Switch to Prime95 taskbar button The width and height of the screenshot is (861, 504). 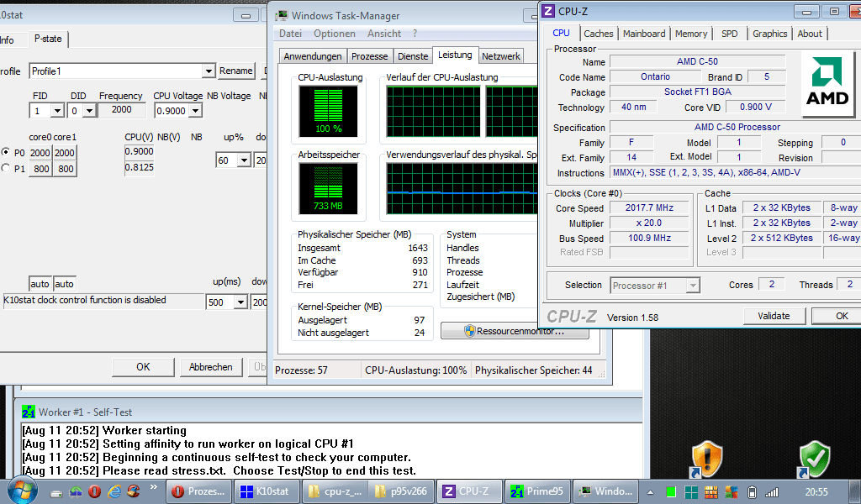coord(537,491)
